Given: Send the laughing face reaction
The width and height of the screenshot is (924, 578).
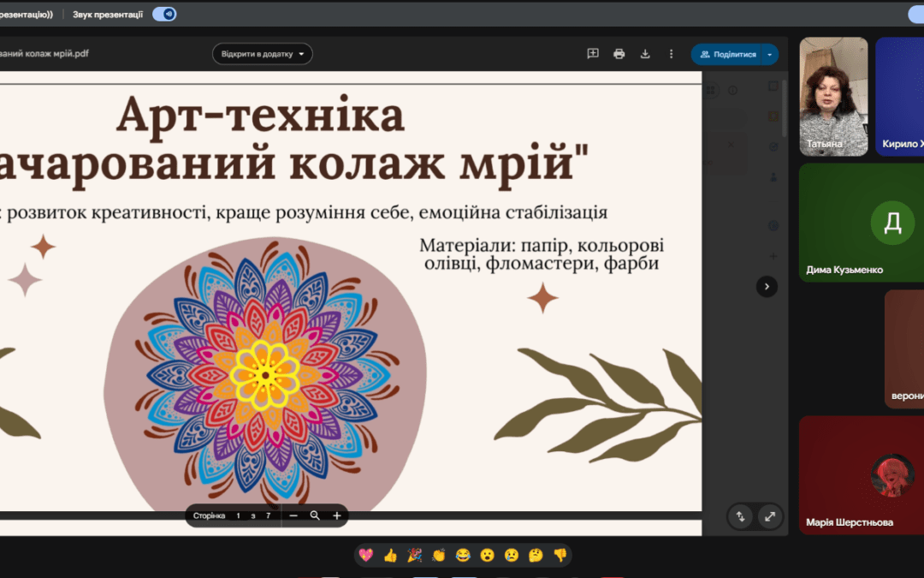Looking at the screenshot, I should tap(463, 555).
